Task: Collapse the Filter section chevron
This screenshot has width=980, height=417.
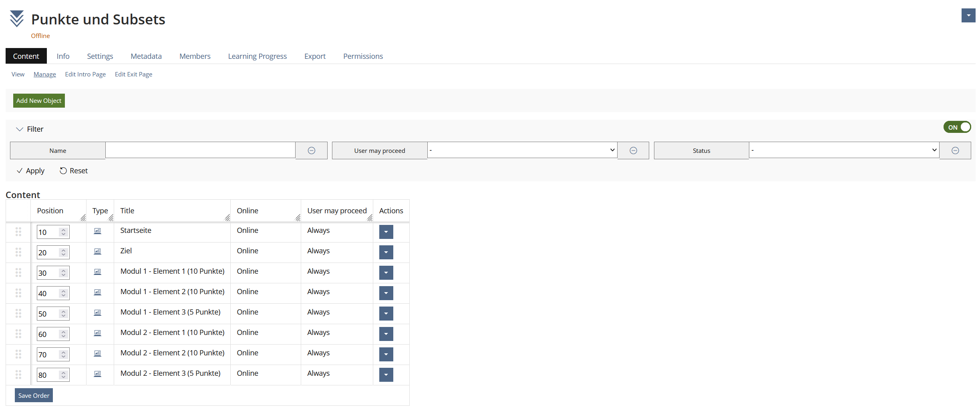Action: 19,129
